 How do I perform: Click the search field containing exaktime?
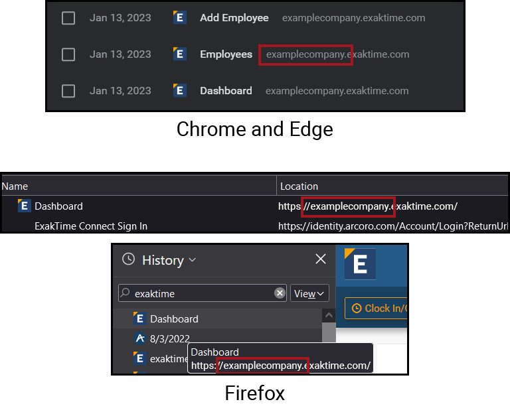199,293
